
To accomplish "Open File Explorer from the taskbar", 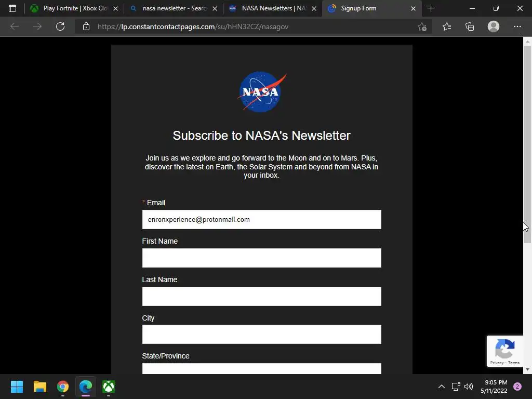I will coord(39,387).
